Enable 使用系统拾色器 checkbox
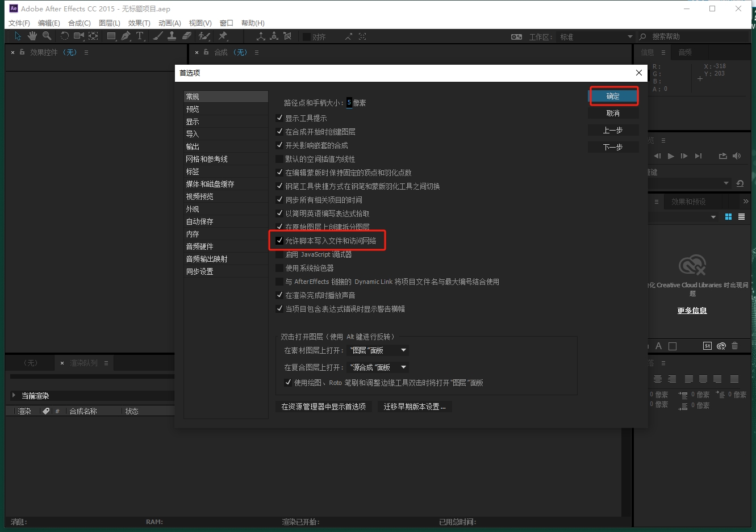 (279, 268)
